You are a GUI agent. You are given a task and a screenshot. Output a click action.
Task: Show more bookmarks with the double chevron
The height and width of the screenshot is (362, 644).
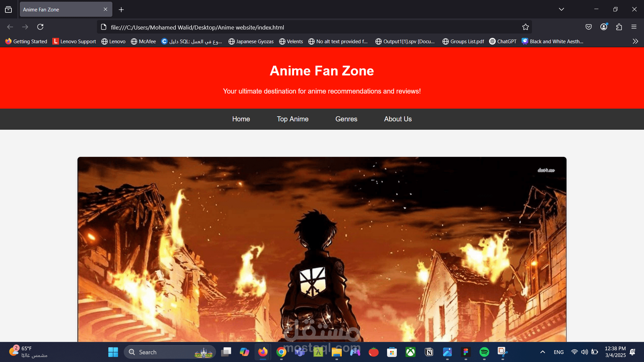pyautogui.click(x=635, y=41)
